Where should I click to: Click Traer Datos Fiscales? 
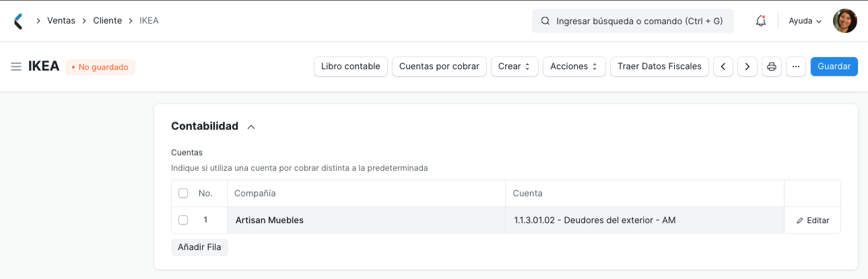(x=659, y=67)
